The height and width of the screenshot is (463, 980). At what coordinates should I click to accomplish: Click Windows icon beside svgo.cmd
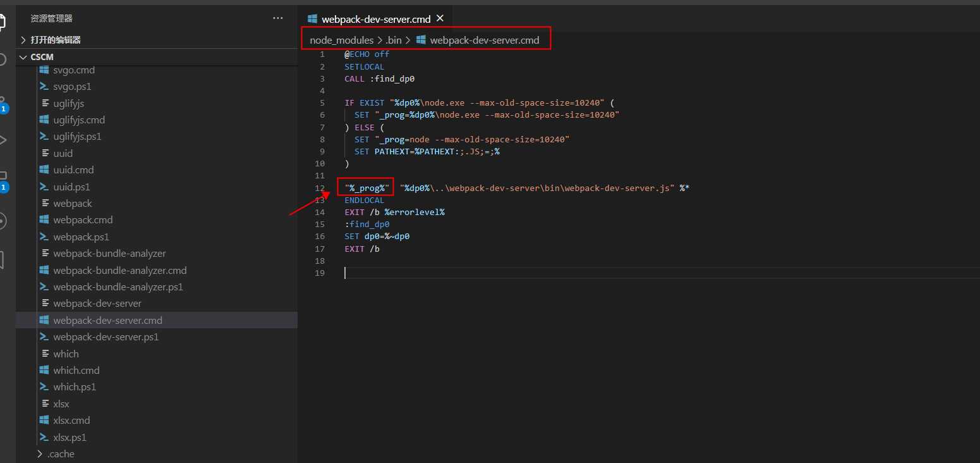(x=44, y=70)
